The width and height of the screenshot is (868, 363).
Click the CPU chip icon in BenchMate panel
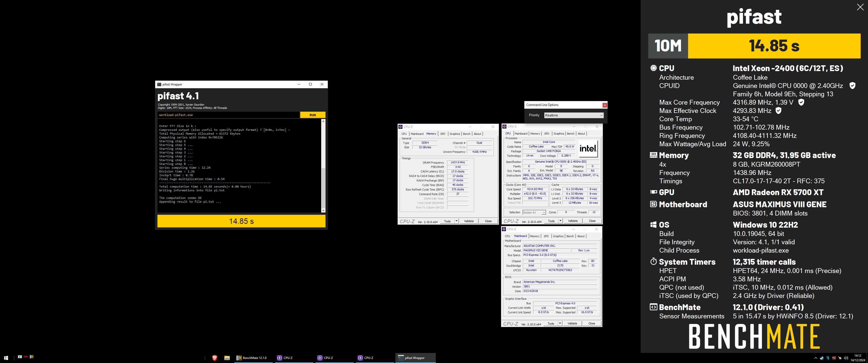653,68
